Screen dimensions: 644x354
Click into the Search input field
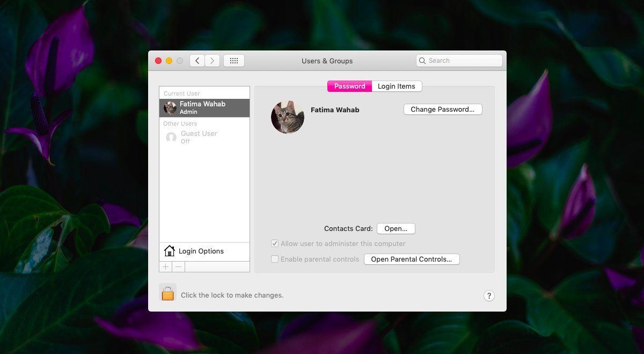click(x=459, y=61)
